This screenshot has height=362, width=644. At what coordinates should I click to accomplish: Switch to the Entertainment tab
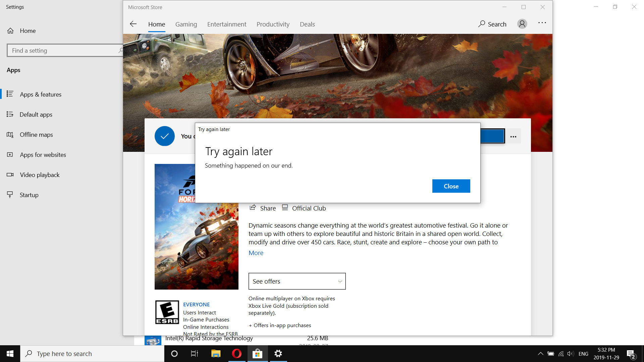coord(227,24)
